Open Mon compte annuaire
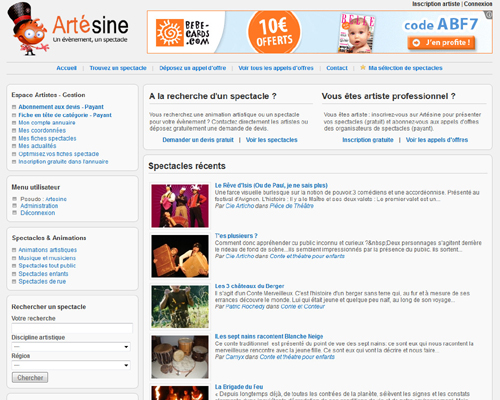The image size is (500, 400). click(47, 123)
